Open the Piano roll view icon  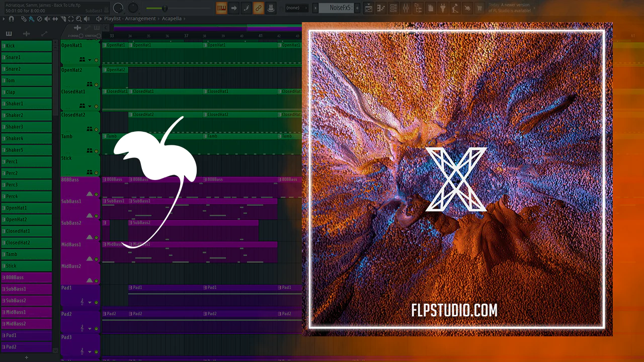click(381, 8)
